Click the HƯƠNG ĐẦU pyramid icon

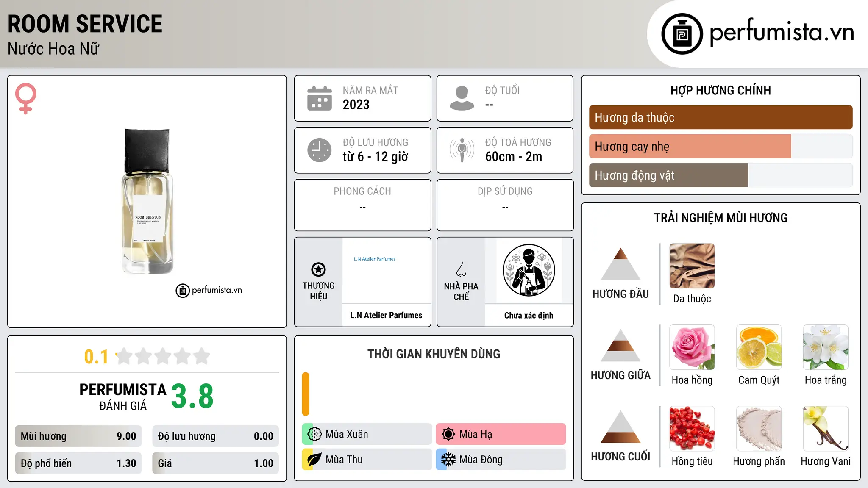pyautogui.click(x=620, y=264)
